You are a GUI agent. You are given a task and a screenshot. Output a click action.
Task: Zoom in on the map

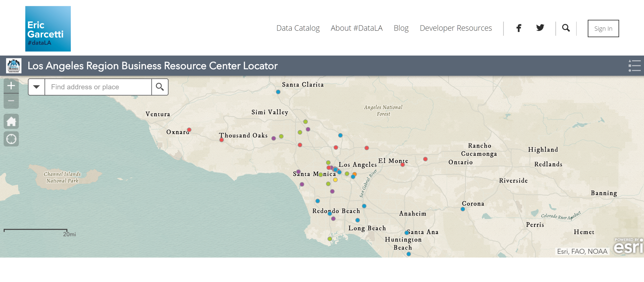[11, 86]
